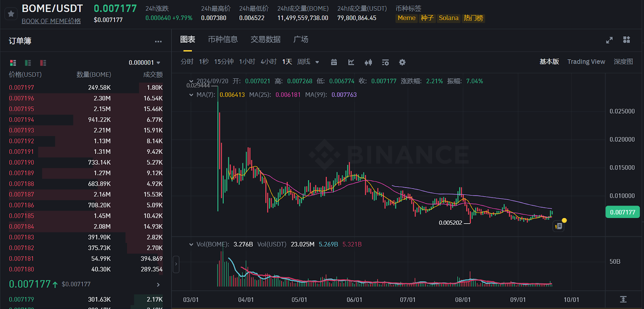
Task: Click the Solana coin tag
Action: (449, 18)
